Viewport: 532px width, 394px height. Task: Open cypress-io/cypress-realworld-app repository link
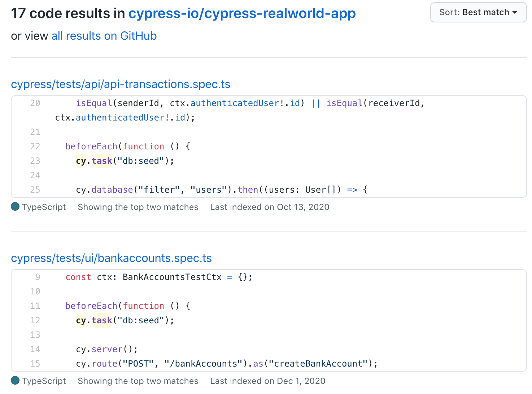point(242,13)
